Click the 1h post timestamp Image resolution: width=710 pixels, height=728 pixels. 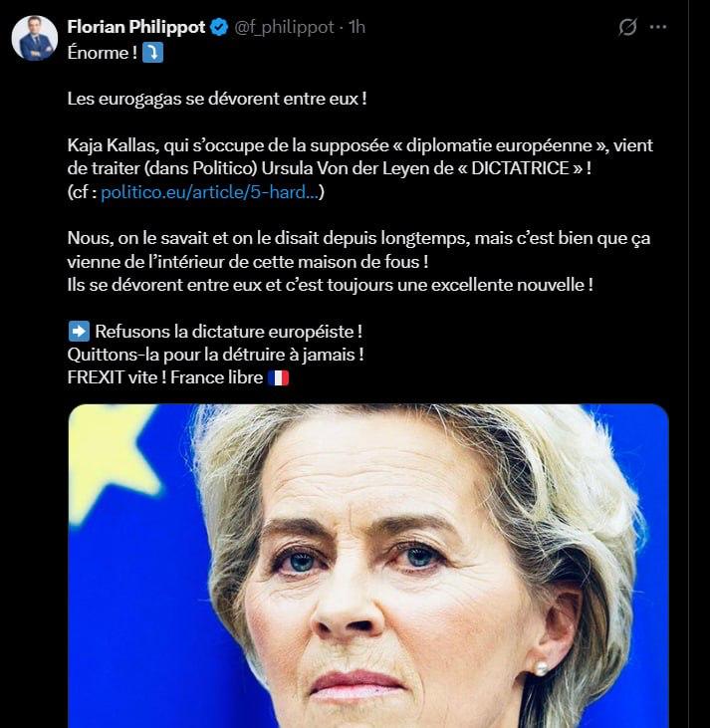pos(356,28)
